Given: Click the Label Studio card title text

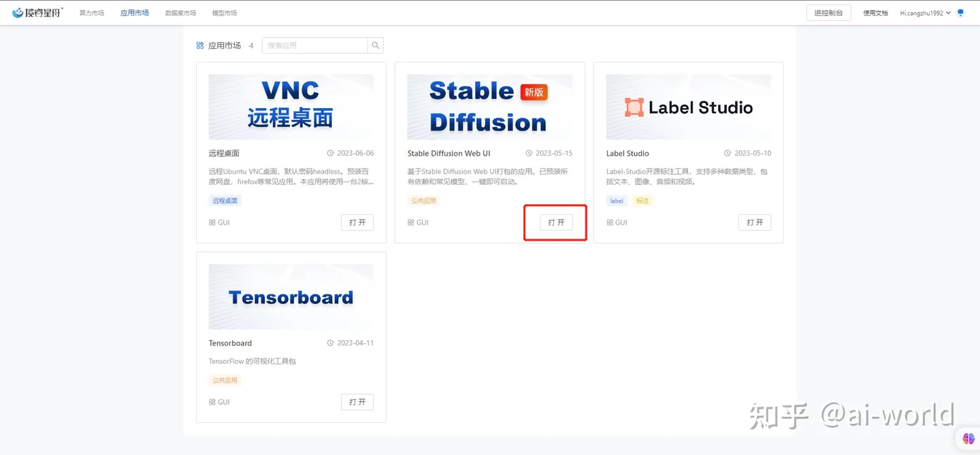Looking at the screenshot, I should [627, 154].
